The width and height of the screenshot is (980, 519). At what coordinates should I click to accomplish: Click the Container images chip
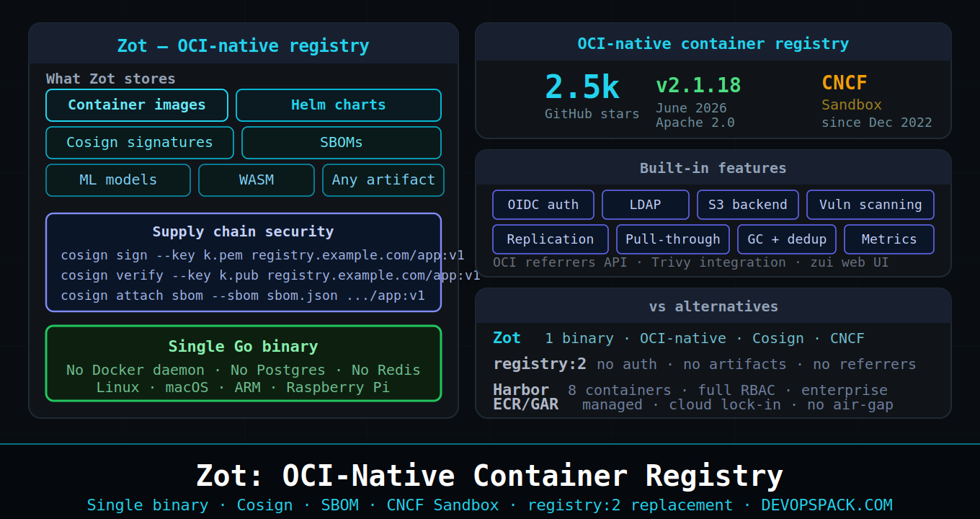pos(137,105)
